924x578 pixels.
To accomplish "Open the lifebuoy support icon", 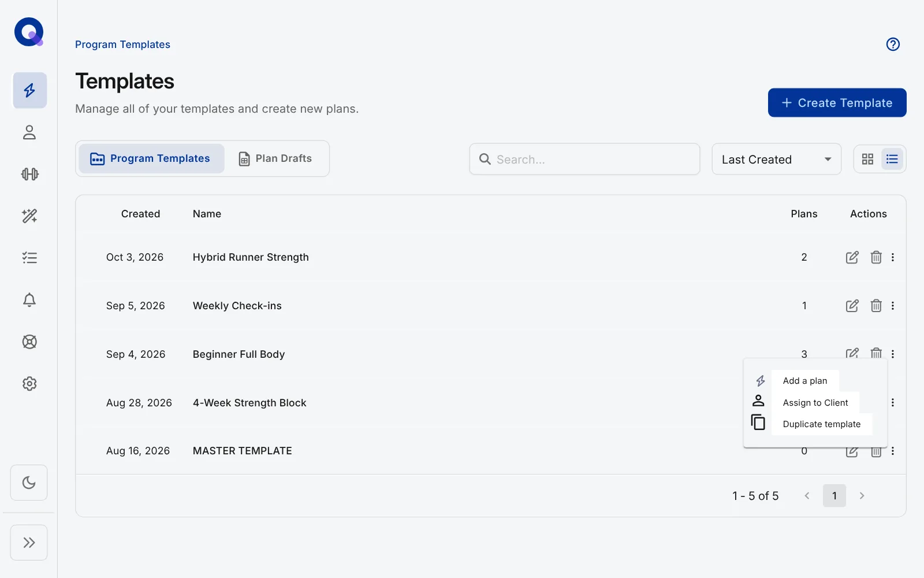I will pos(29,342).
